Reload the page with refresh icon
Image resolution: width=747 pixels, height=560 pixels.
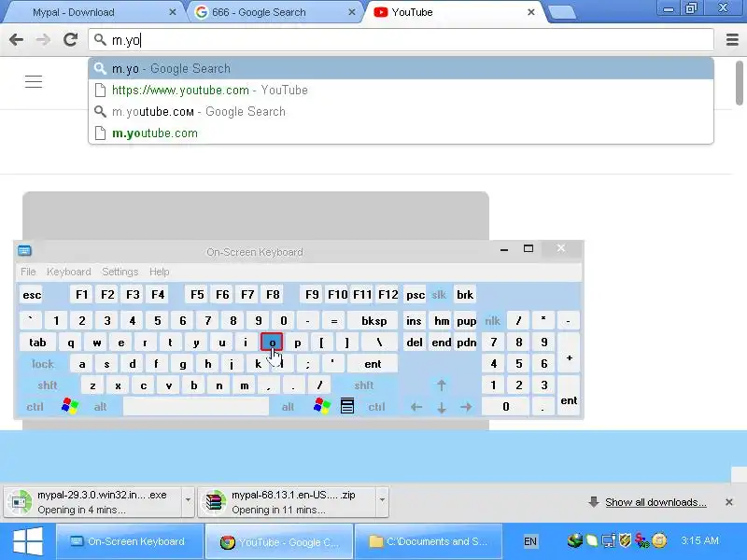click(x=71, y=39)
